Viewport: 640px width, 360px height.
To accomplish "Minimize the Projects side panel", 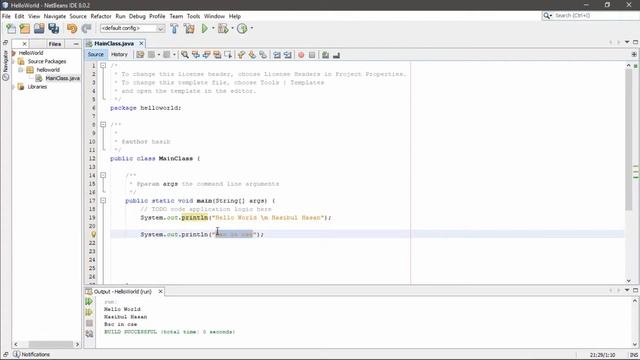I will click(76, 44).
